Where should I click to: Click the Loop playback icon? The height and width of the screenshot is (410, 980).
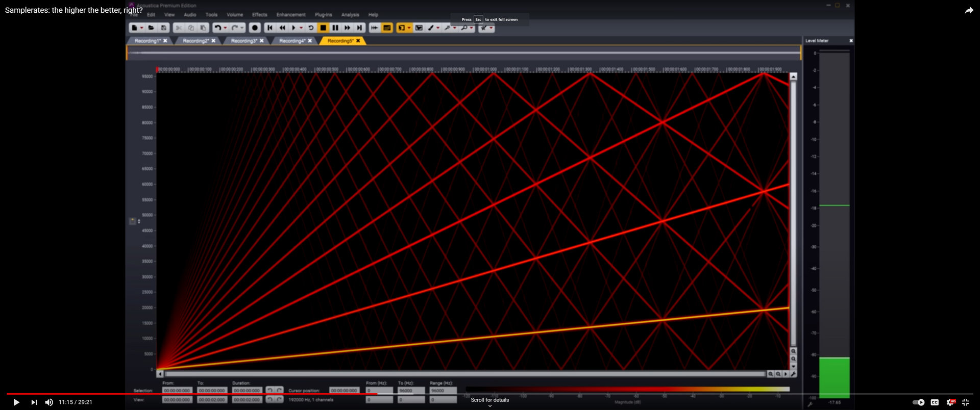click(310, 28)
